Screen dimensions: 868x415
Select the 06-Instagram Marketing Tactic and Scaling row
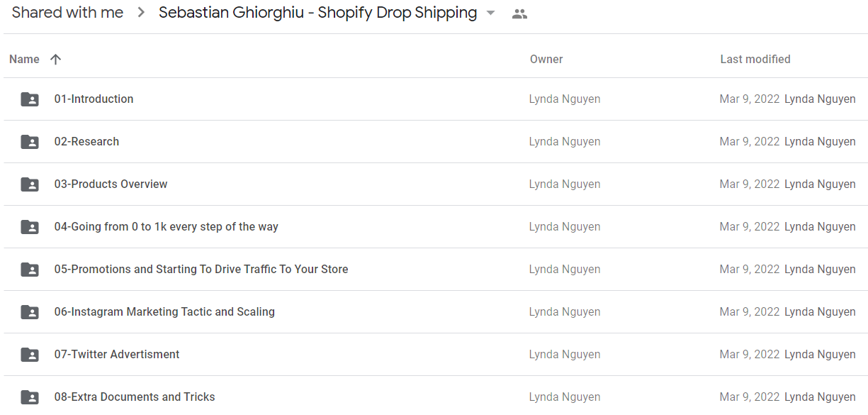click(436, 312)
